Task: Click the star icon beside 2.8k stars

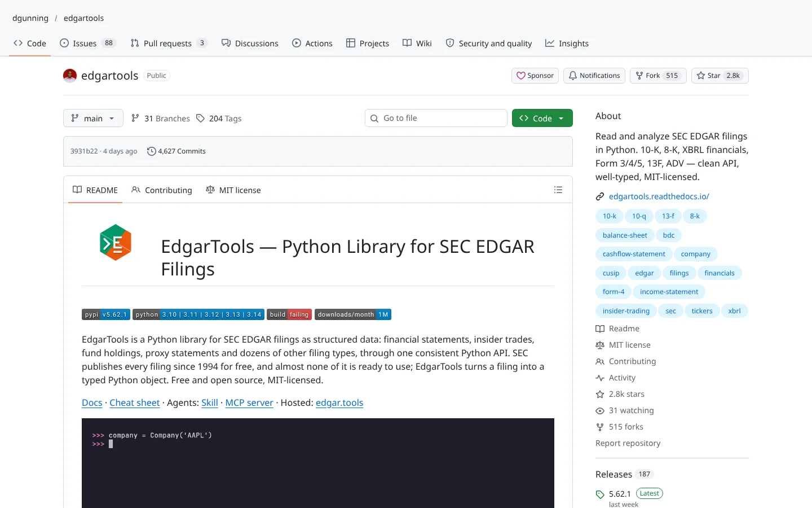Action: pyautogui.click(x=600, y=395)
